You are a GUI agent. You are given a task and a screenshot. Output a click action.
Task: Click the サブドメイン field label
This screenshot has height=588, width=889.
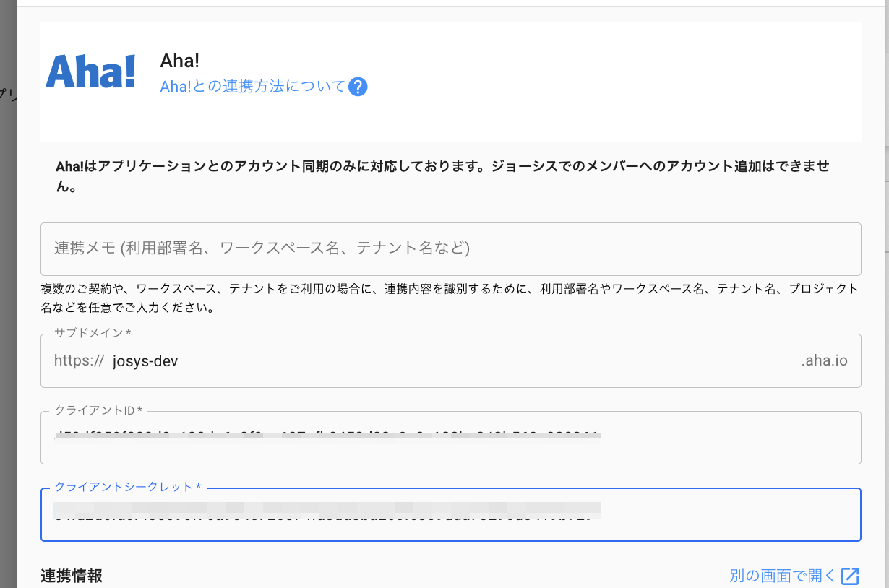pyautogui.click(x=92, y=333)
